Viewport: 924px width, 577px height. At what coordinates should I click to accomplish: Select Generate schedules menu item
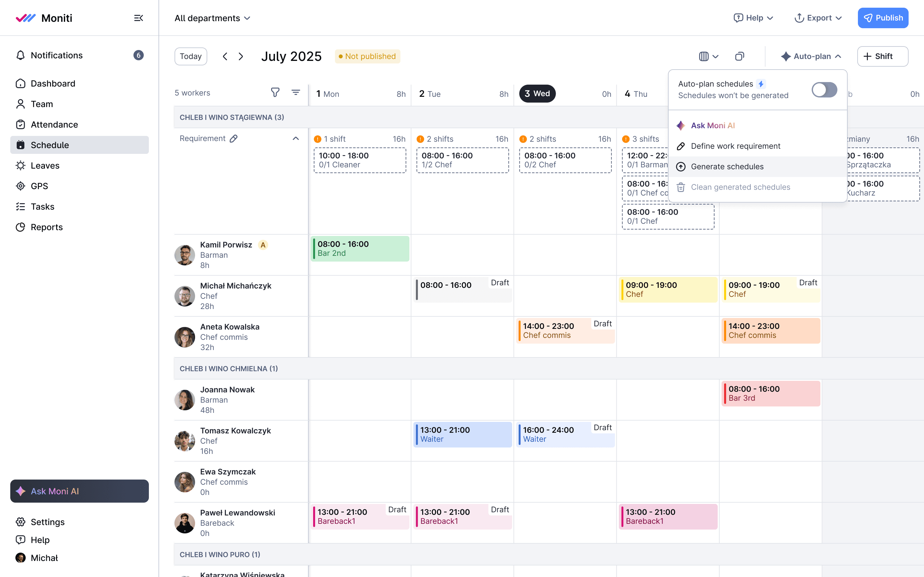pos(727,167)
